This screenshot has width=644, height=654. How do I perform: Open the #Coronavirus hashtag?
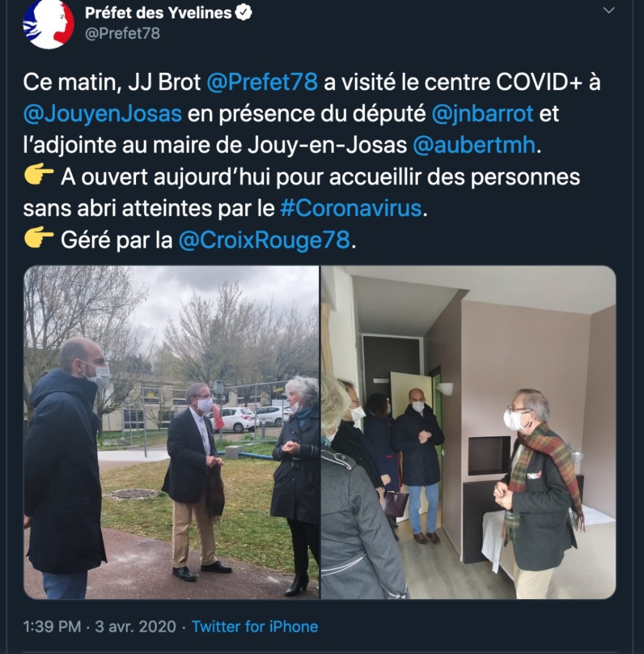(352, 208)
